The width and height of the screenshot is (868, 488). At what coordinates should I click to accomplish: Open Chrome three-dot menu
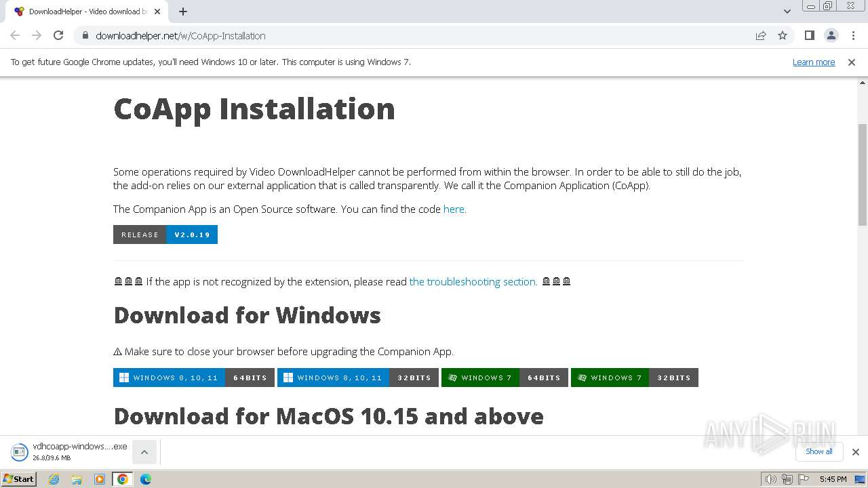point(853,35)
